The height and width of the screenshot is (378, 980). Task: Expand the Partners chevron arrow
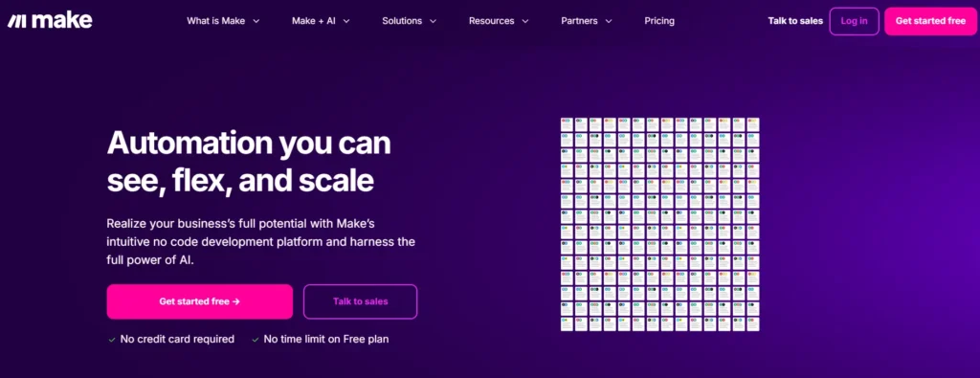[x=608, y=21]
